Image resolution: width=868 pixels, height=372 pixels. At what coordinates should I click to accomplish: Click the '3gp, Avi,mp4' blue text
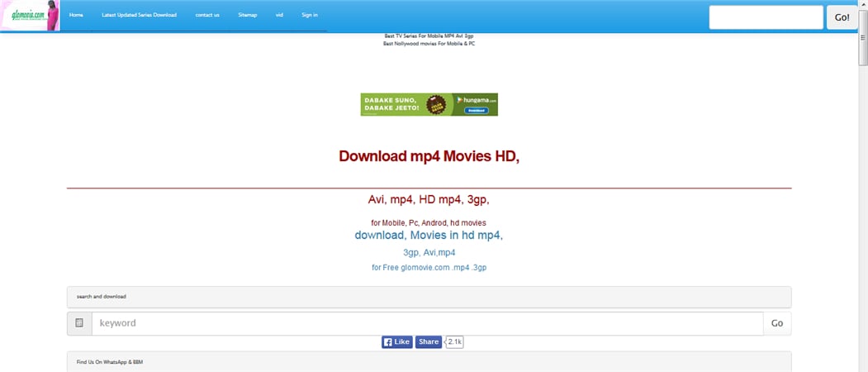pyautogui.click(x=429, y=253)
